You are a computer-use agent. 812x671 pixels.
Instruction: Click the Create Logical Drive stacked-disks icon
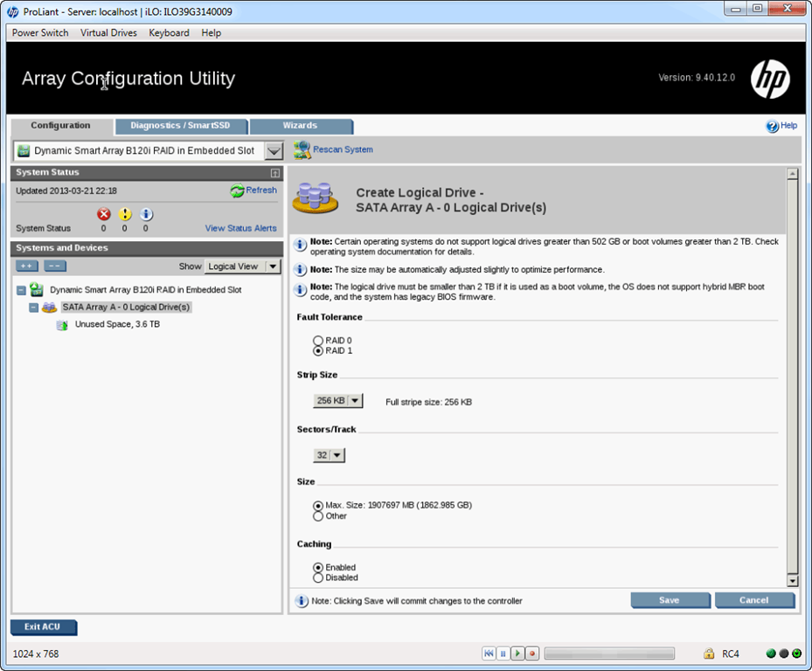click(316, 197)
